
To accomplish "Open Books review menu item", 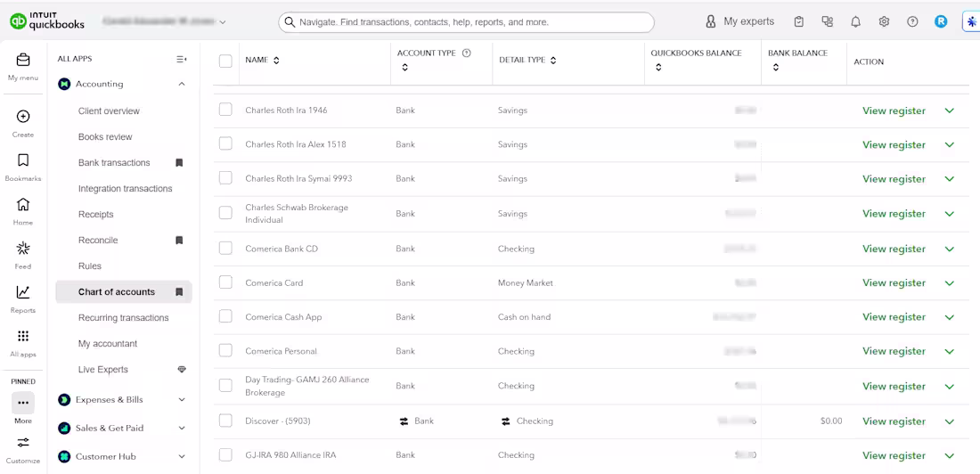I will click(105, 137).
